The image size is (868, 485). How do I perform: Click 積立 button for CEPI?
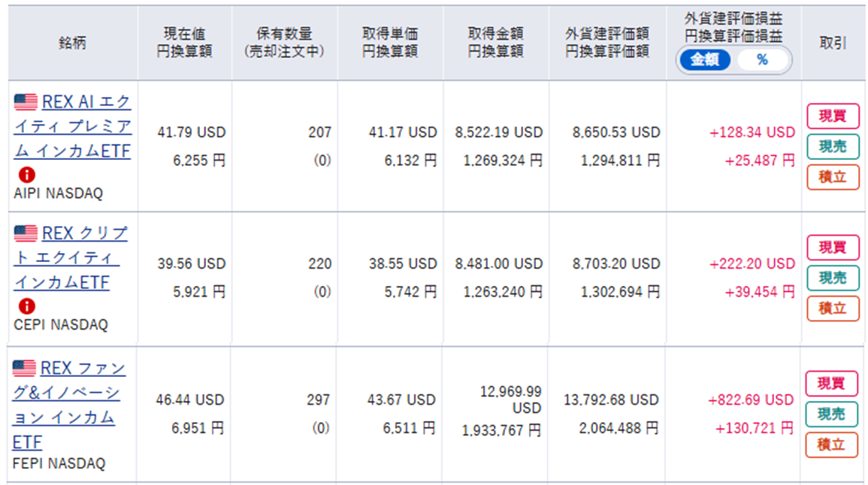833,308
